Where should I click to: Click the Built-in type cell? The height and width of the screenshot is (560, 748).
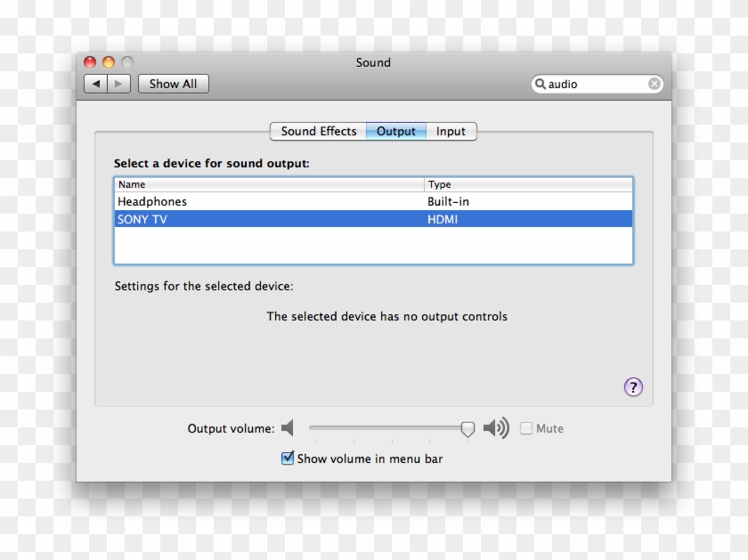click(x=448, y=201)
